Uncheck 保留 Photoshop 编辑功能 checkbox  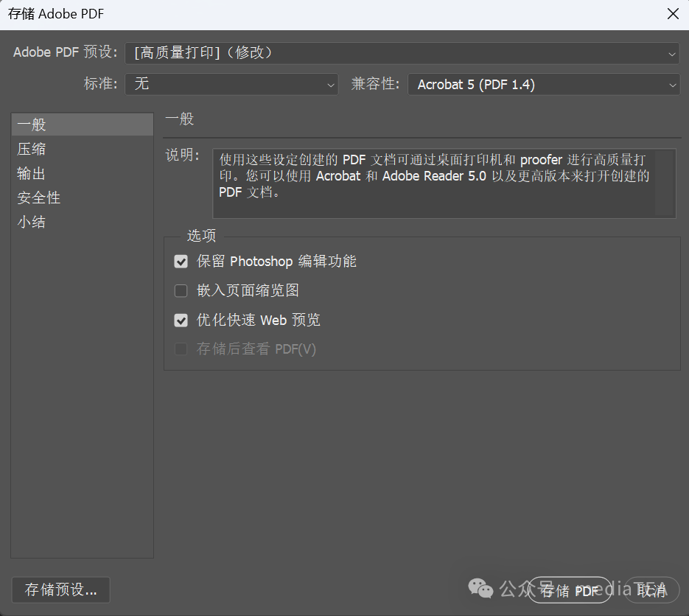181,262
